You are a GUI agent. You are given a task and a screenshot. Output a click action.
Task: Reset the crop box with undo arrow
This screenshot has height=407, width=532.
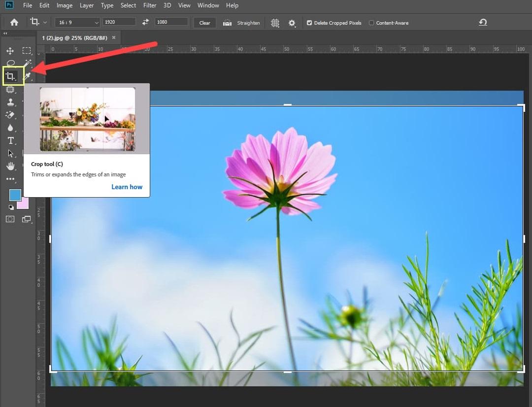click(x=483, y=23)
